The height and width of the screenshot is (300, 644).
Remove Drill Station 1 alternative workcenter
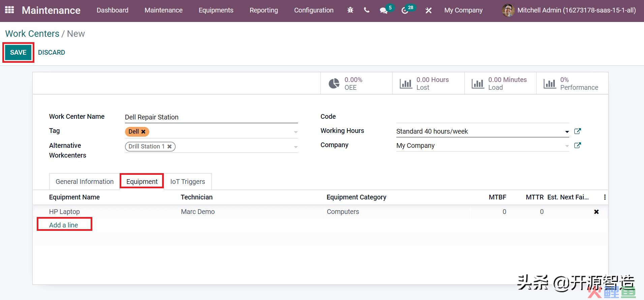tap(170, 146)
